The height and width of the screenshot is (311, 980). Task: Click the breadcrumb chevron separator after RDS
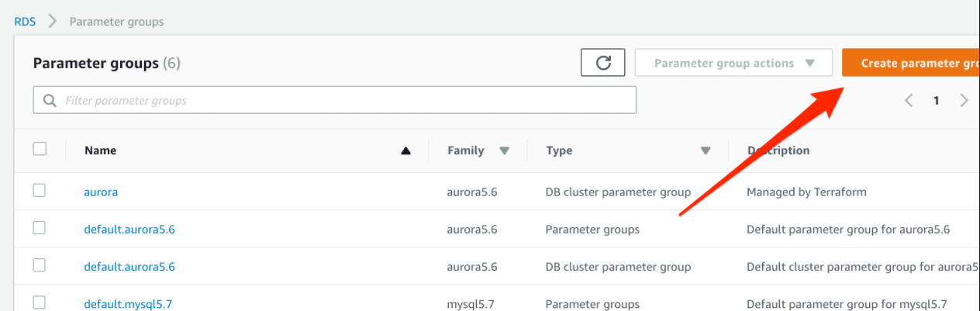53,22
